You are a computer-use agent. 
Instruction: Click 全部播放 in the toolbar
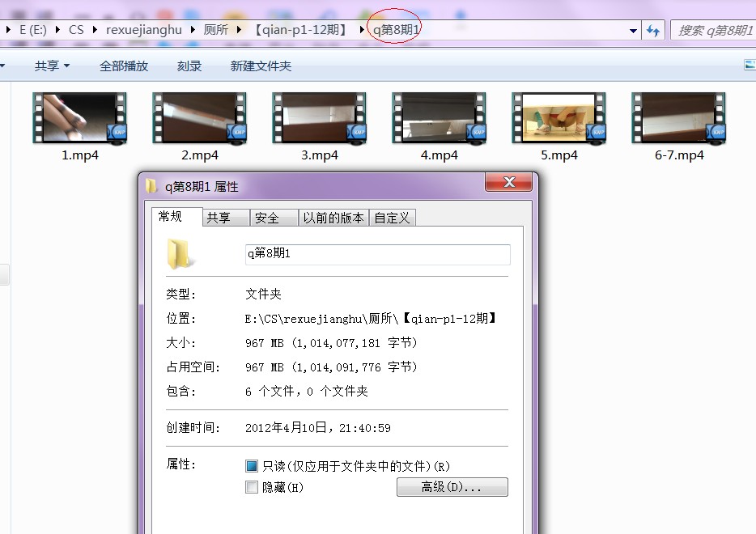click(124, 66)
